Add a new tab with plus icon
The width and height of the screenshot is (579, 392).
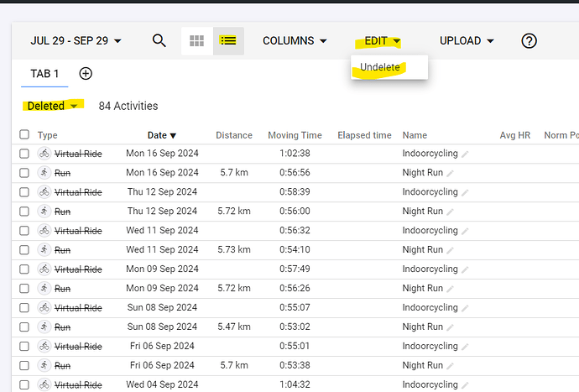point(86,74)
